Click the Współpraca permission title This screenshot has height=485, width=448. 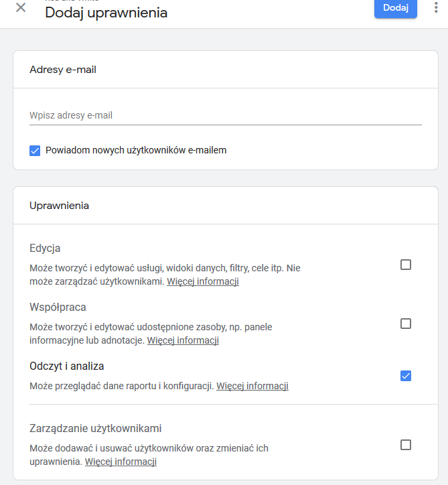click(58, 307)
